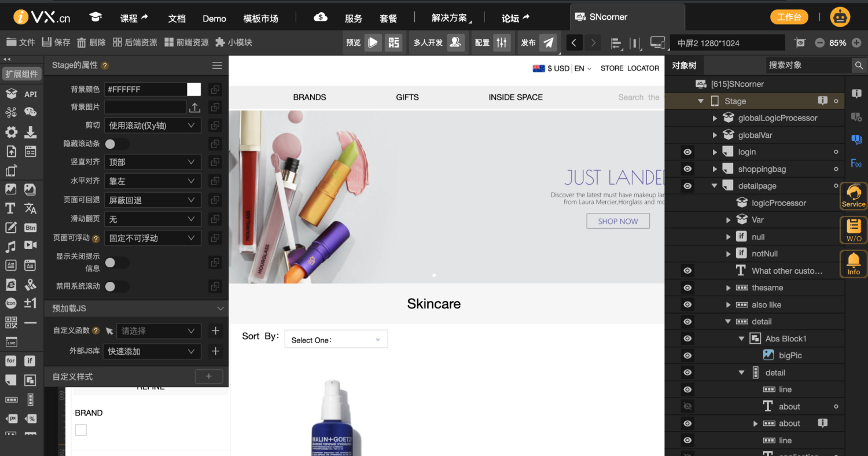
Task: Check the BRAND filter checkbox
Action: [x=81, y=430]
